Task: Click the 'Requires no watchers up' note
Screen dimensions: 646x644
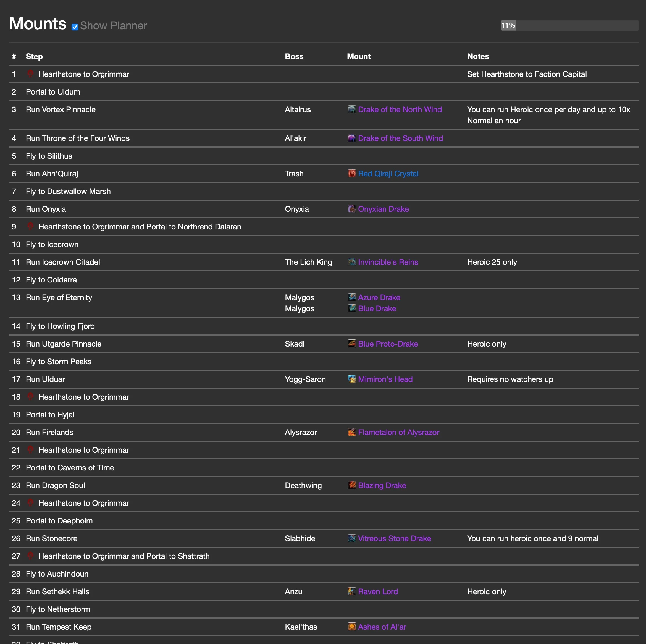Action: click(x=510, y=379)
